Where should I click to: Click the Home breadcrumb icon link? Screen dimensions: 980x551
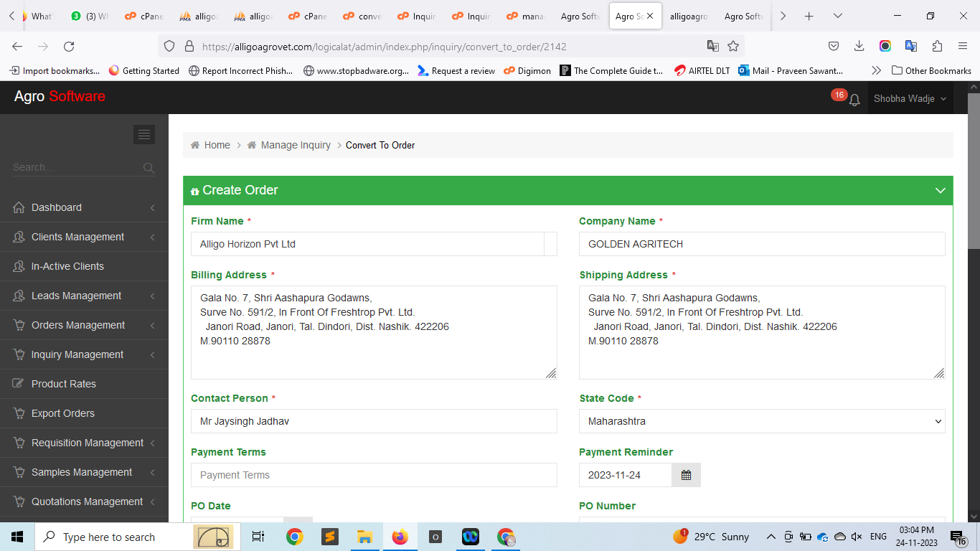click(x=210, y=145)
